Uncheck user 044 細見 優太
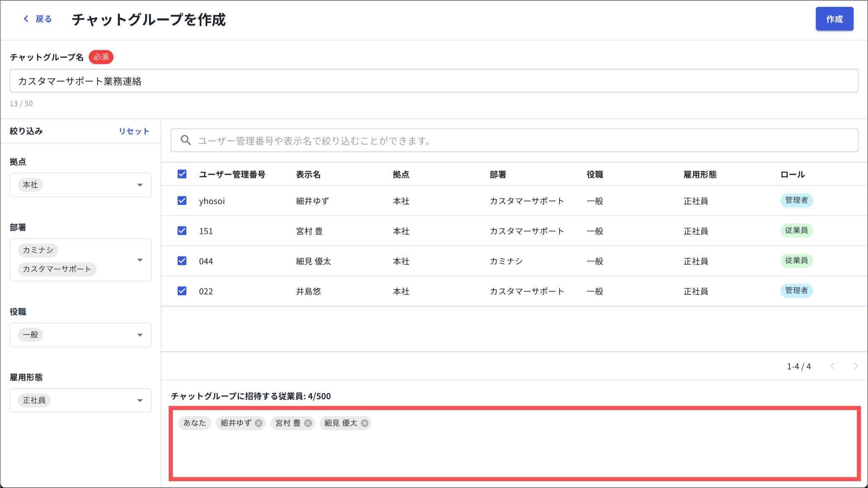The image size is (868, 488). pos(182,261)
